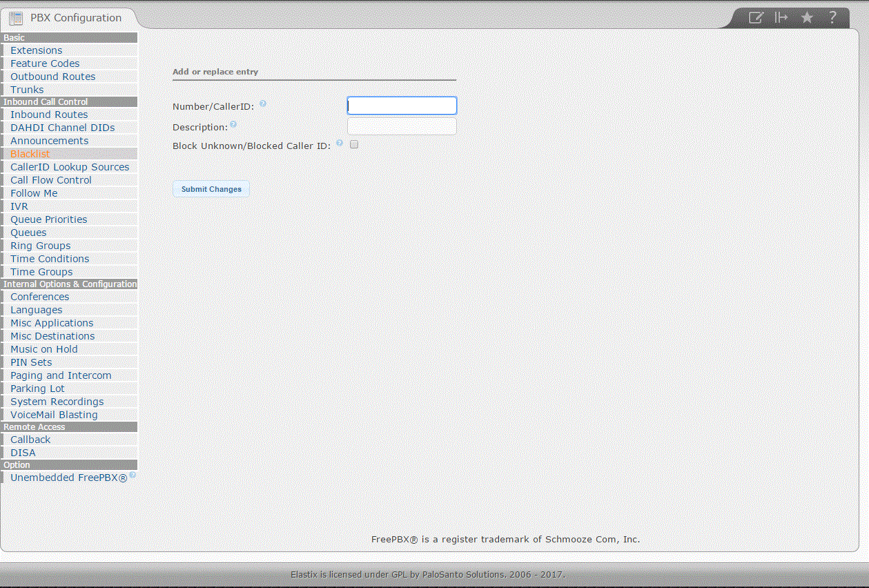Select Trunks from sidebar
The image size is (869, 588).
tap(27, 90)
